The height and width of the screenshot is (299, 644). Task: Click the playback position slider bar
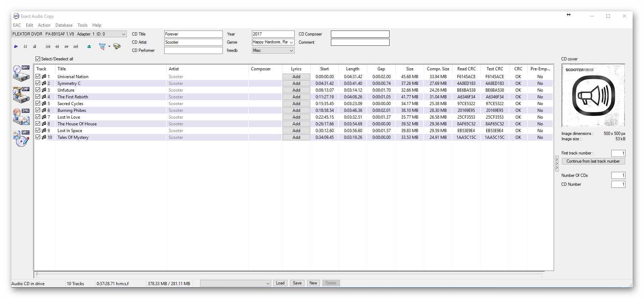coord(289,274)
